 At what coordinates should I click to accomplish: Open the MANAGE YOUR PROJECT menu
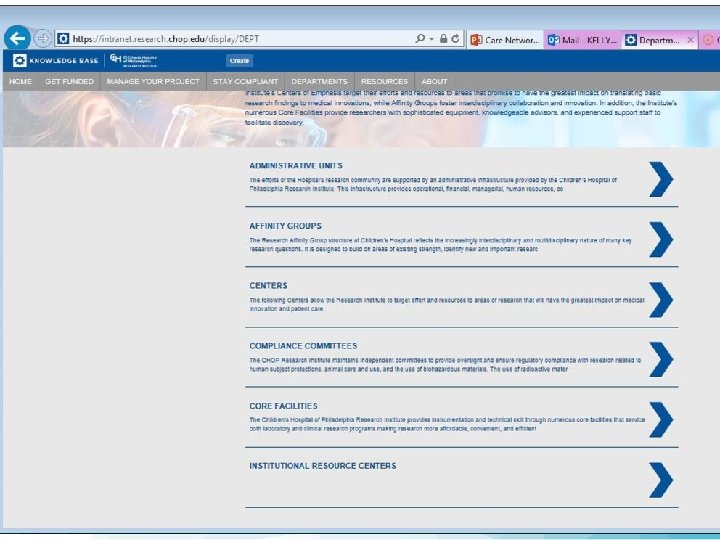[x=153, y=81]
